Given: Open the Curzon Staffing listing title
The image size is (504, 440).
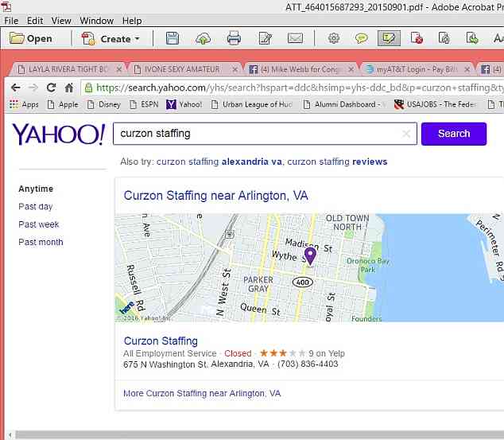Looking at the screenshot, I should point(161,341).
